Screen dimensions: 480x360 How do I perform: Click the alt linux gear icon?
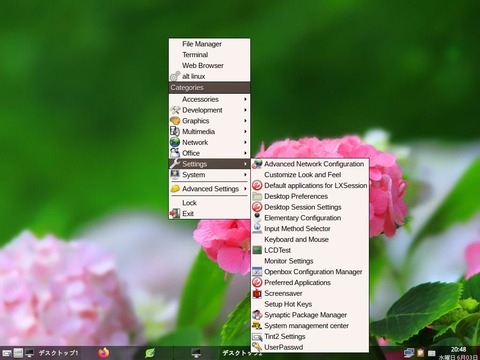point(175,76)
